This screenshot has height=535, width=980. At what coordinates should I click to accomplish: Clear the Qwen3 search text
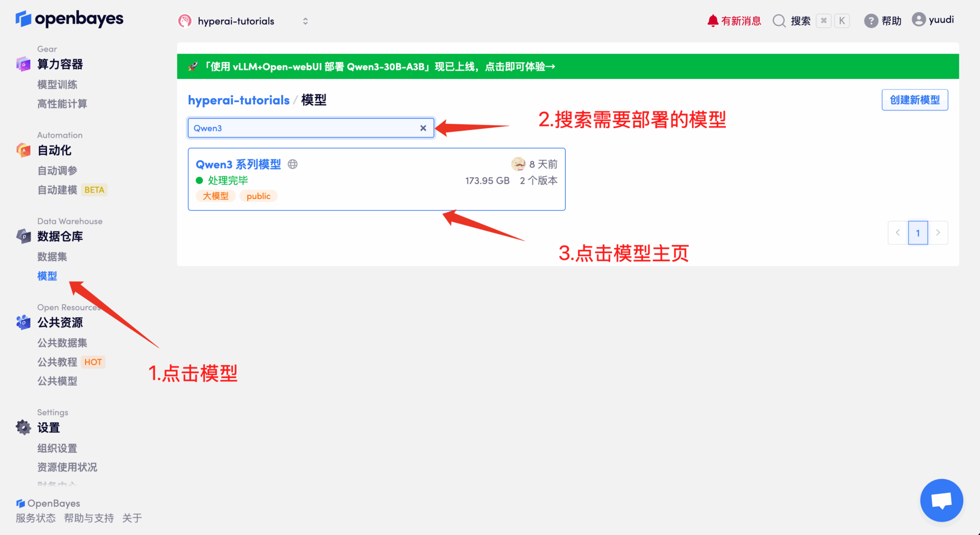pos(423,128)
